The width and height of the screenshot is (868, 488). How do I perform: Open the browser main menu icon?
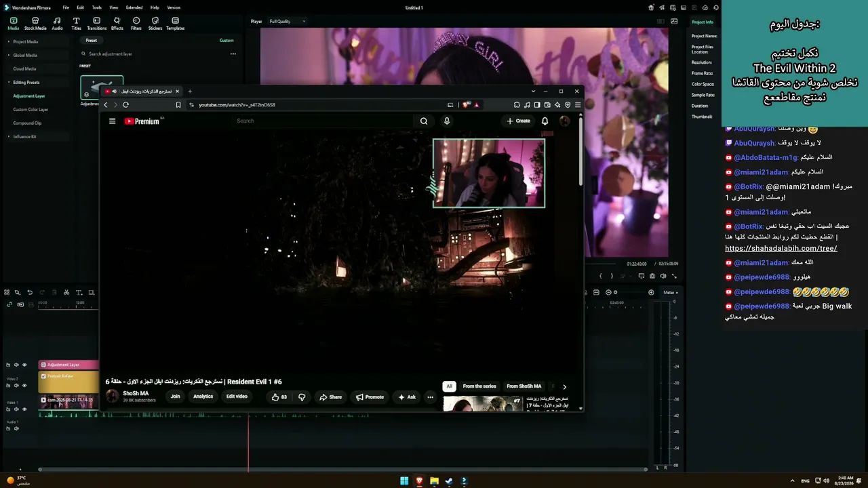[x=578, y=105]
